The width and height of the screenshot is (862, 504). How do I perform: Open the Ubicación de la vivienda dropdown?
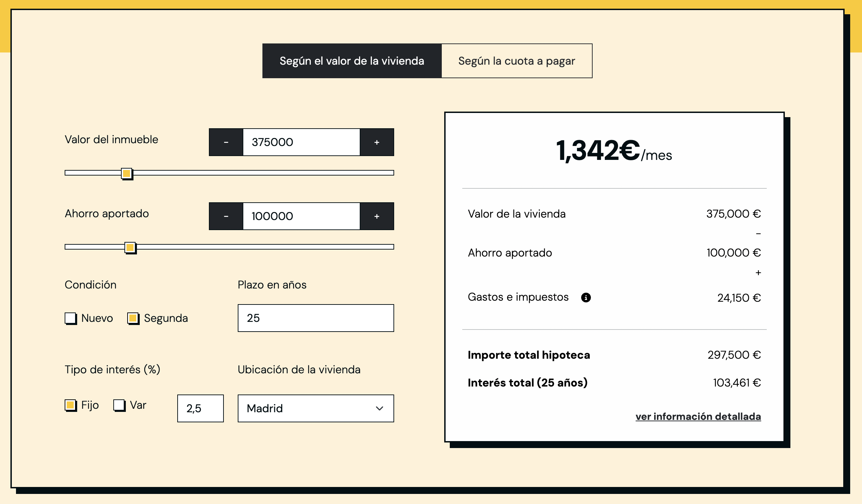point(316,408)
